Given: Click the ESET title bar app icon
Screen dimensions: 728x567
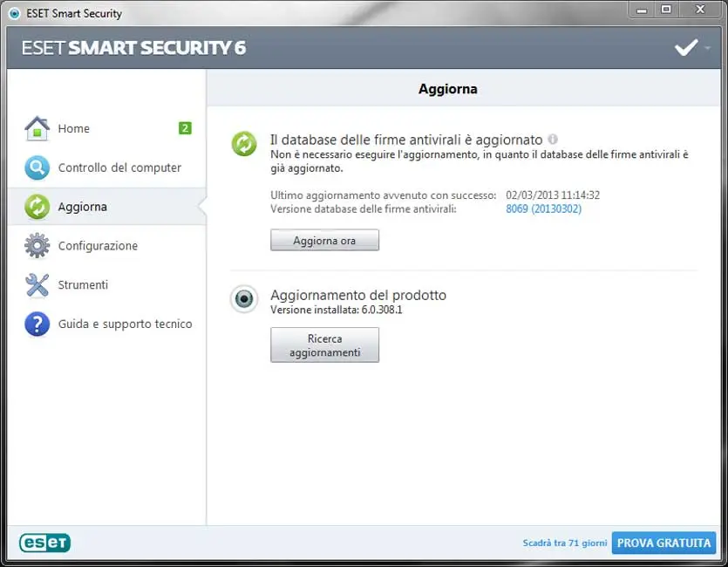Looking at the screenshot, I should point(15,13).
